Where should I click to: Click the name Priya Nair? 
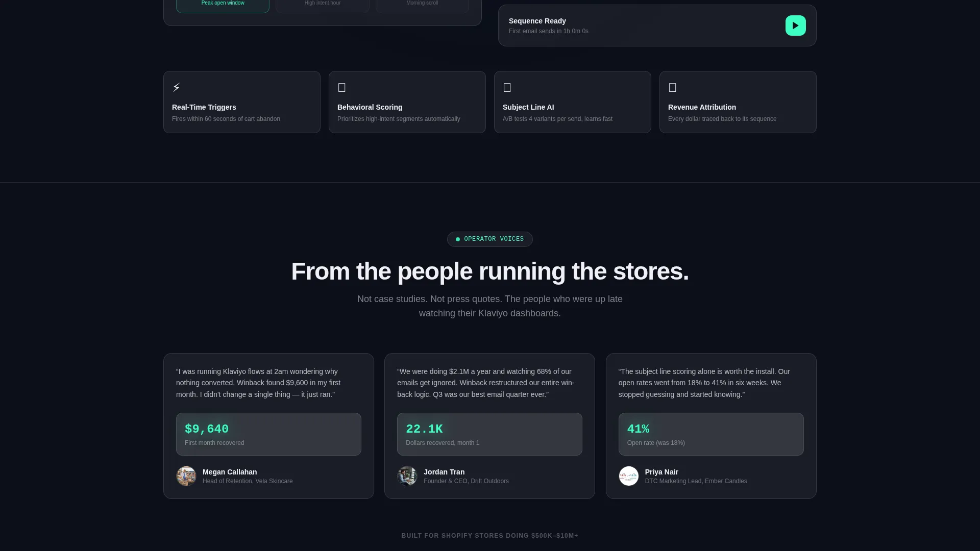click(x=661, y=472)
